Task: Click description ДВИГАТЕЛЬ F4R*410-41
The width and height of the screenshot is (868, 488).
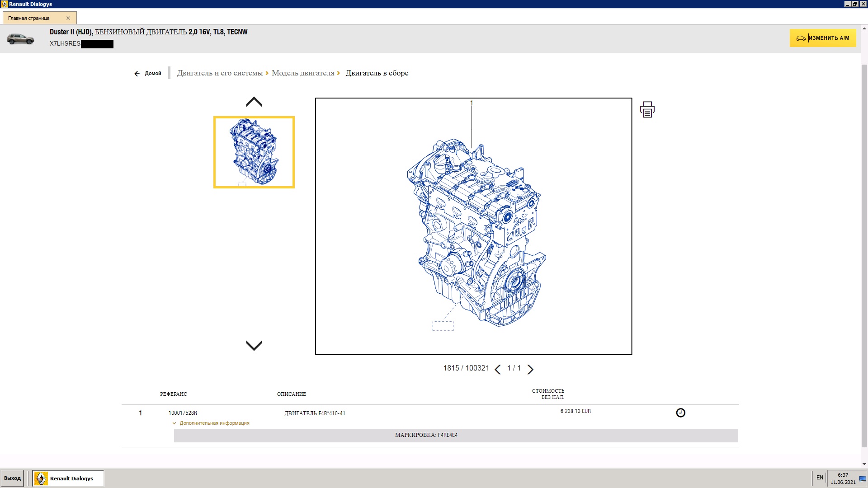Action: click(315, 413)
